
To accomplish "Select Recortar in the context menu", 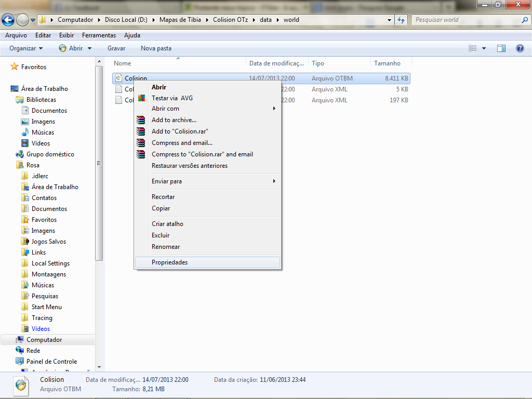I will pos(208,197).
